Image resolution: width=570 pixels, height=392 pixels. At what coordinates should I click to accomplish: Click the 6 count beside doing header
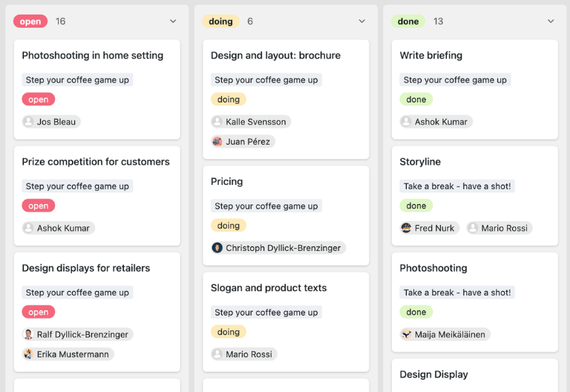(250, 22)
